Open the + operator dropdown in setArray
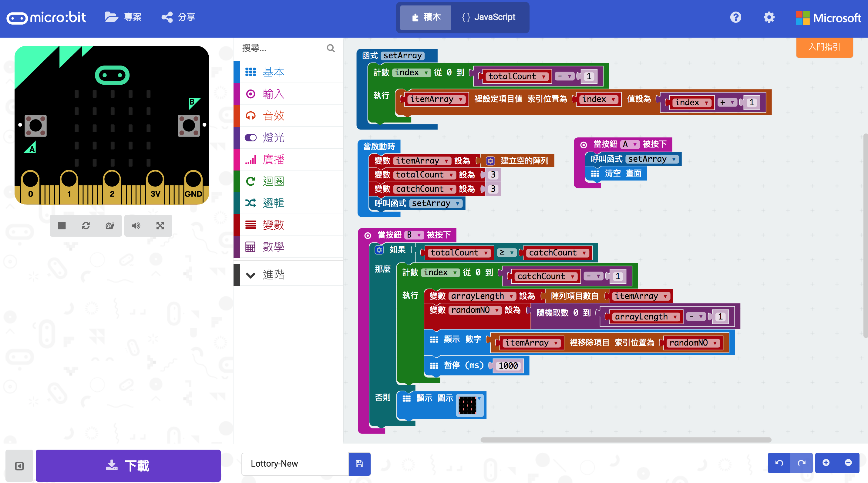This screenshot has width=868, height=483. pyautogui.click(x=727, y=103)
